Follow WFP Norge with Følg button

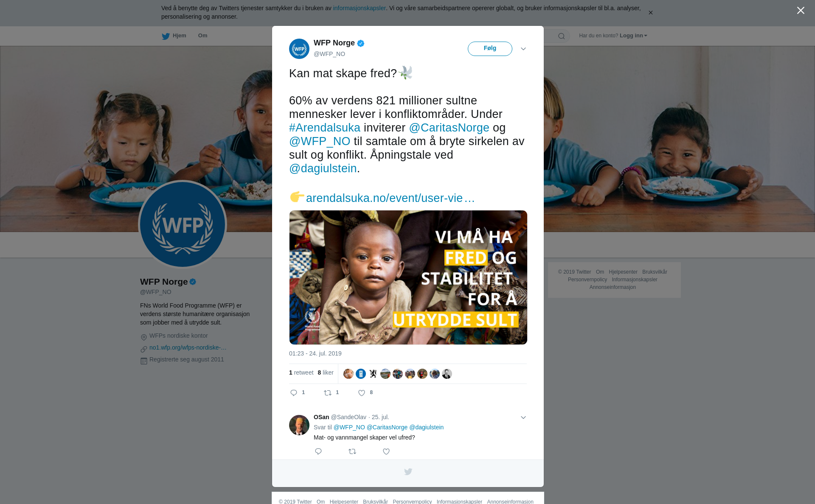coord(490,48)
